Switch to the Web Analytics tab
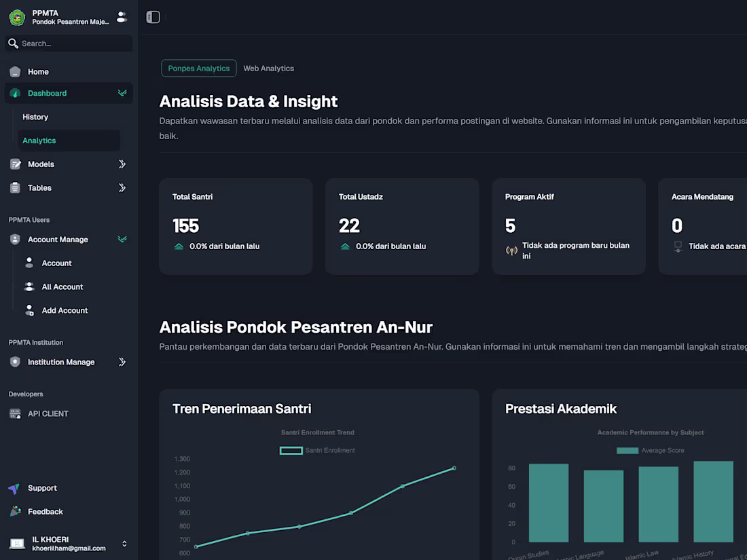Image resolution: width=747 pixels, height=560 pixels. click(x=268, y=68)
